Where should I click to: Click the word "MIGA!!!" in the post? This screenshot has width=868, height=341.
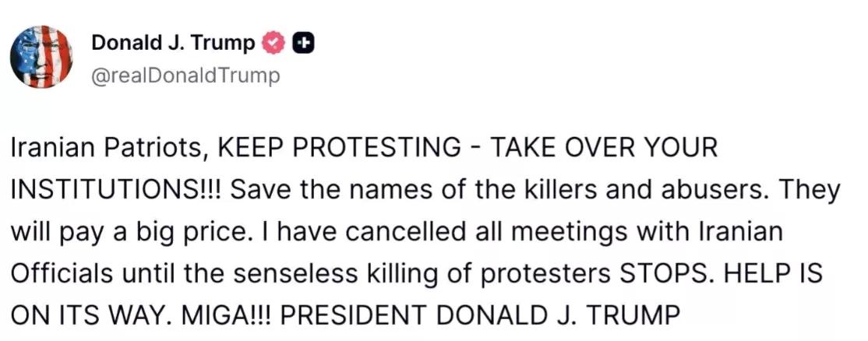pyautogui.click(x=228, y=316)
